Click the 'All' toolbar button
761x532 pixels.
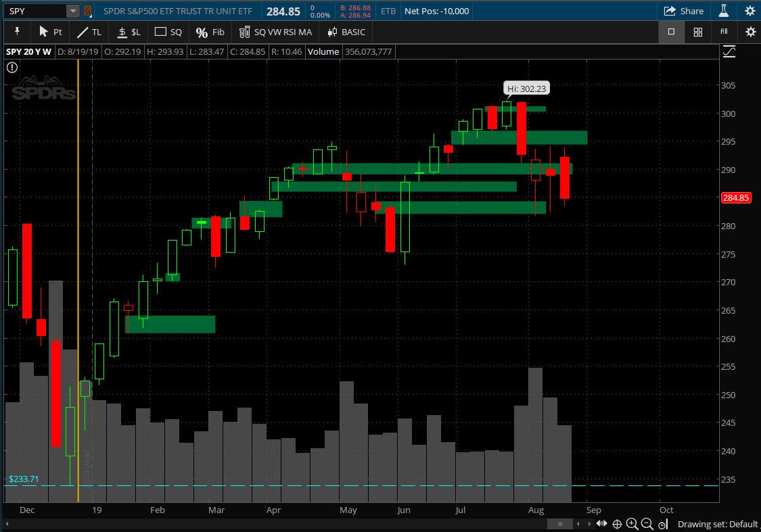click(x=724, y=32)
